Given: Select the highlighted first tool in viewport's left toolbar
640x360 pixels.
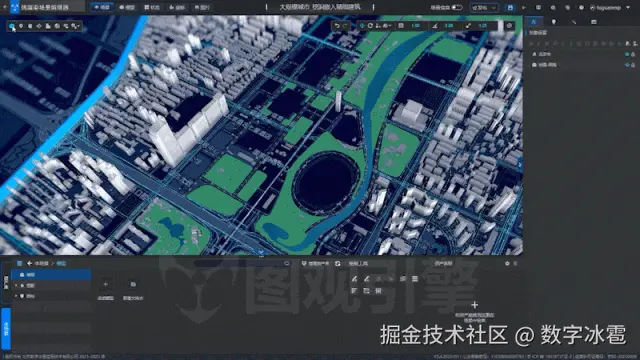Looking at the screenshot, I should pyautogui.click(x=12, y=26).
